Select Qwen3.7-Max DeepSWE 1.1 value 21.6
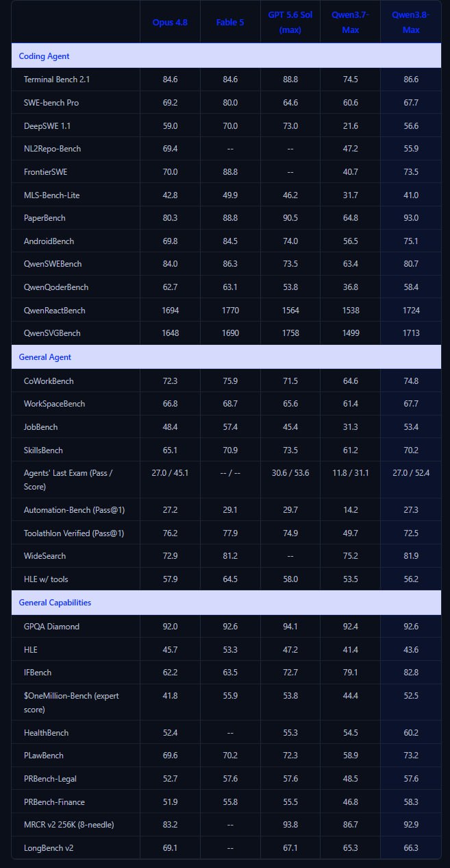This screenshot has width=450, height=868. coord(350,126)
